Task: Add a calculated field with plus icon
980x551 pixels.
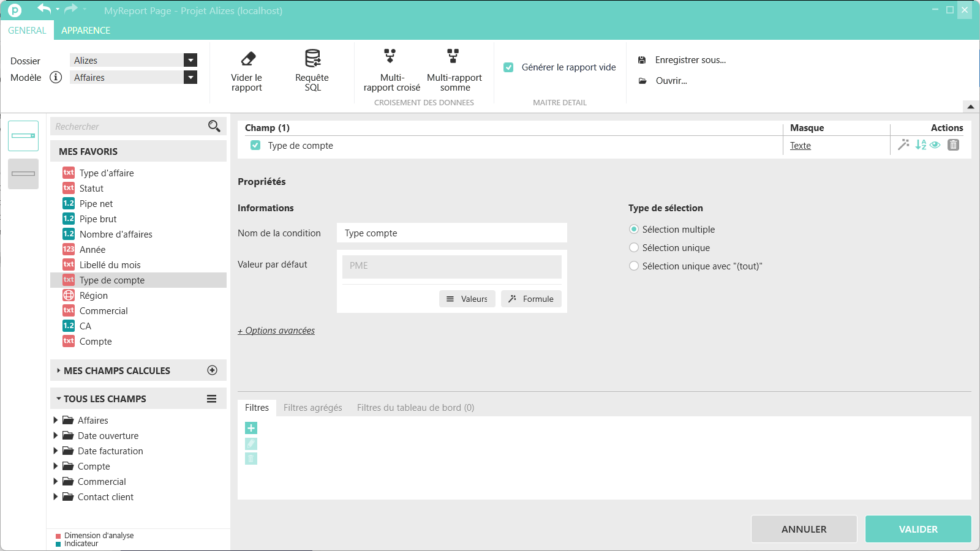Action: [213, 370]
